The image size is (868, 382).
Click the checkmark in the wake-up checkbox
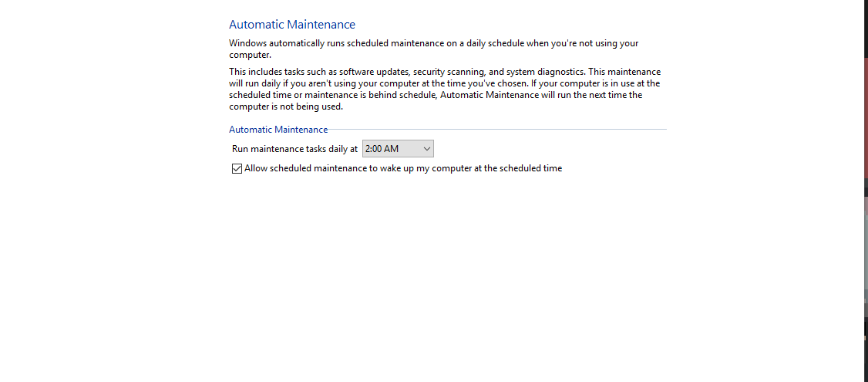pos(237,169)
